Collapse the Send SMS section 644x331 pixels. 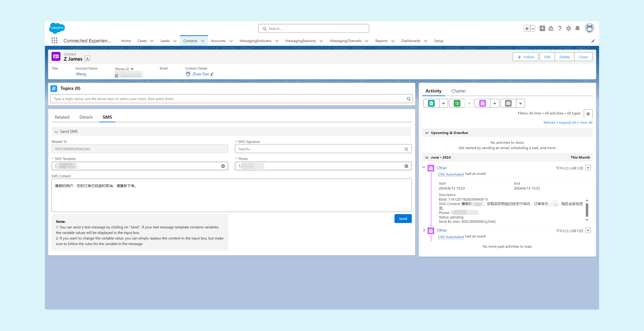click(x=56, y=132)
